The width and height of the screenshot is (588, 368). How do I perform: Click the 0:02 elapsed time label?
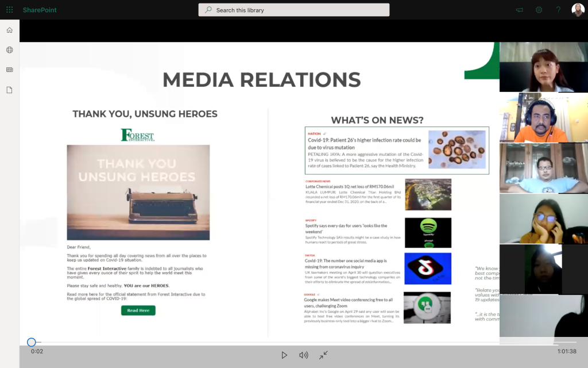point(37,351)
